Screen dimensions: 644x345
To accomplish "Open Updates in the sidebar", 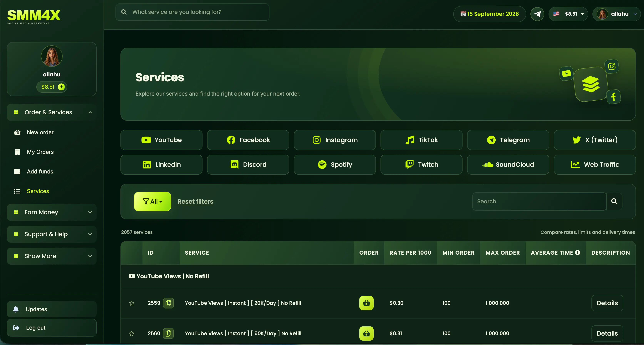I will pyautogui.click(x=52, y=309).
